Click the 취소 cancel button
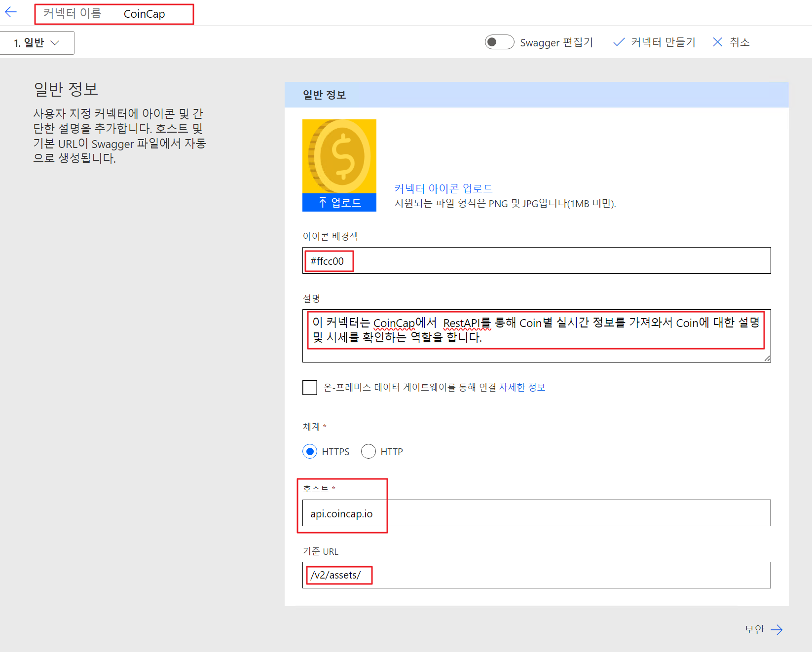Viewport: 812px width, 652px height. [x=731, y=42]
